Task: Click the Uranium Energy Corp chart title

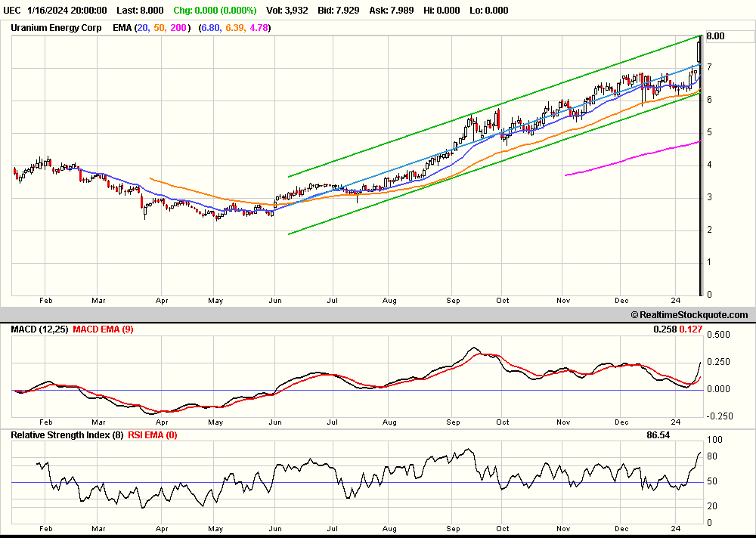Action: (x=56, y=28)
